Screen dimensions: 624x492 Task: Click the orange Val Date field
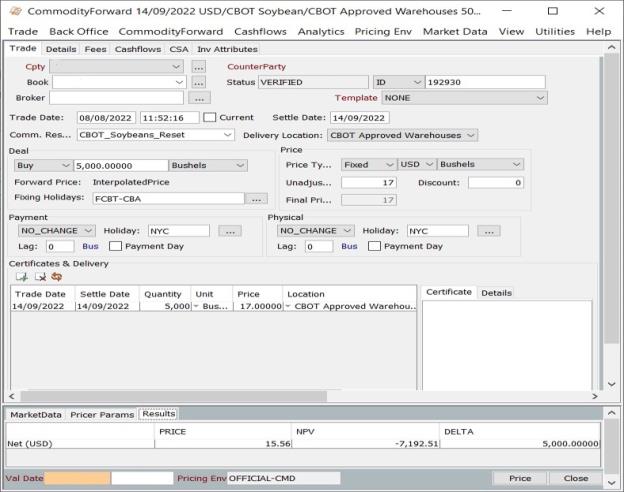[x=77, y=478]
